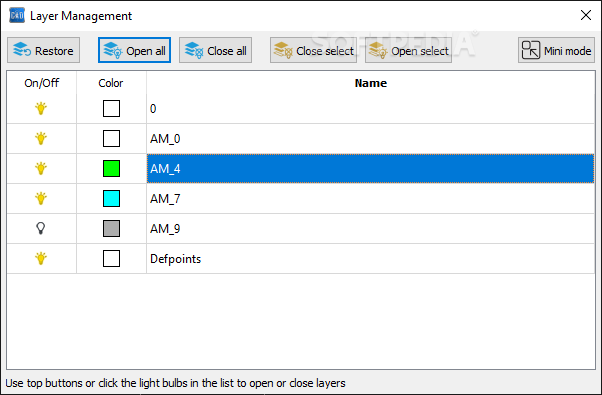Select the AM_0 layer row
Screen dimensions: 602x395
click(x=370, y=139)
